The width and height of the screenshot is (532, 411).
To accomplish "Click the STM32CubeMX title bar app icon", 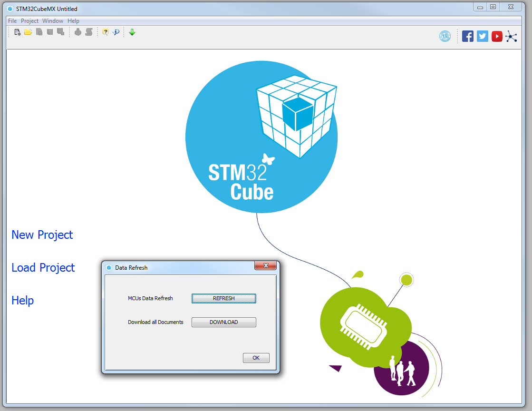I will (10, 9).
